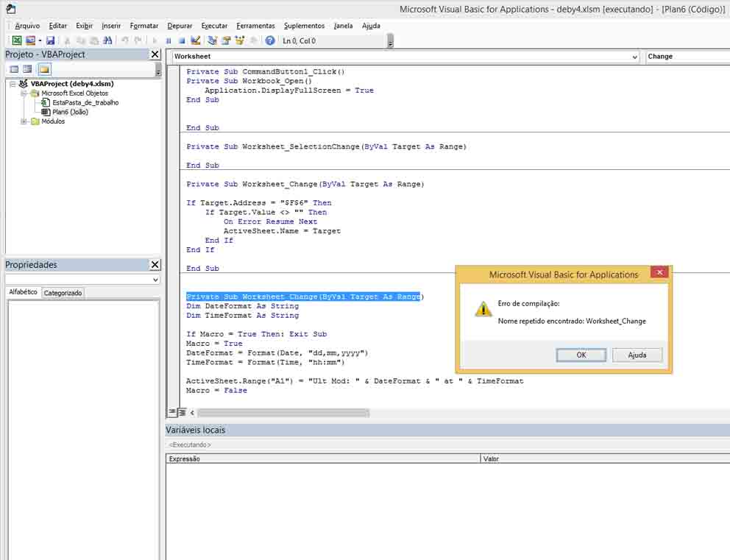Close the compile error dialog with X

659,272
